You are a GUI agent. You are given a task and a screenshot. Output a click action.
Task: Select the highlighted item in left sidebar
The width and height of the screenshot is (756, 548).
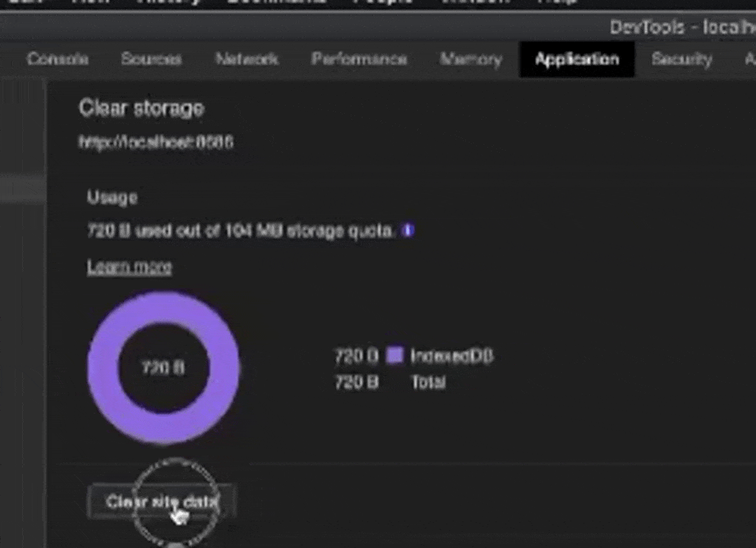22,189
